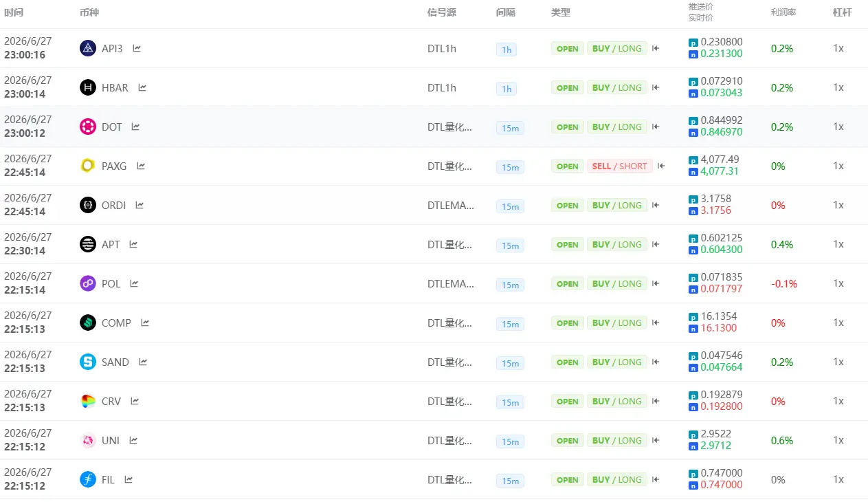This screenshot has width=868, height=502.
Task: Click the OPEN tag in the COMP row
Action: (x=568, y=323)
